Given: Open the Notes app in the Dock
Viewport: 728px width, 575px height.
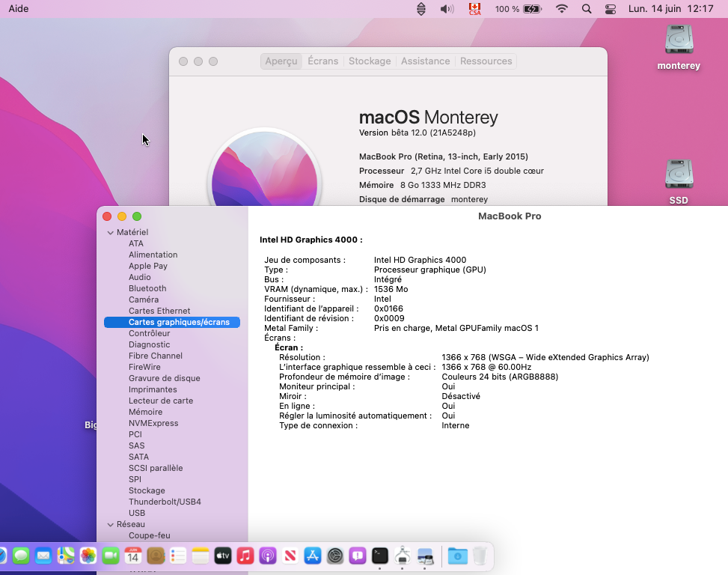Looking at the screenshot, I should point(200,556).
